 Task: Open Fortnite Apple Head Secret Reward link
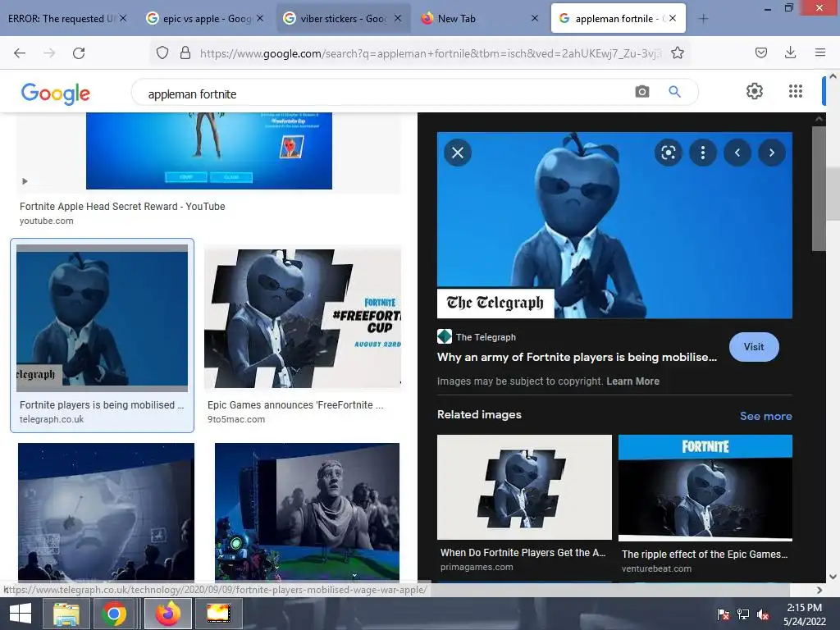coord(122,206)
